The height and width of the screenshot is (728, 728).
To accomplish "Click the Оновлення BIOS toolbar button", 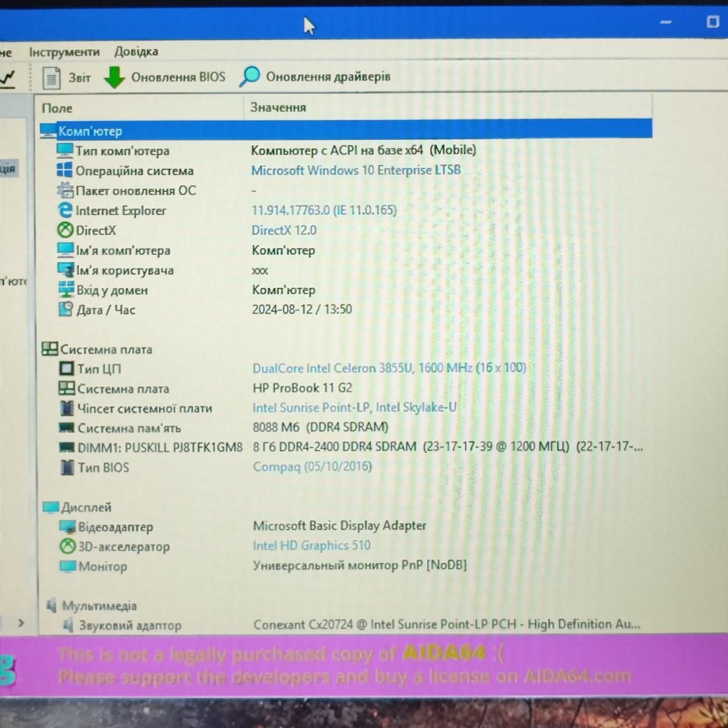I will 164,77.
